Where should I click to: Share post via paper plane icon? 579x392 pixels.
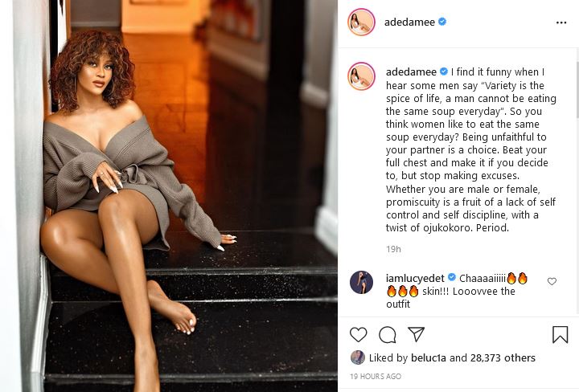click(x=417, y=334)
